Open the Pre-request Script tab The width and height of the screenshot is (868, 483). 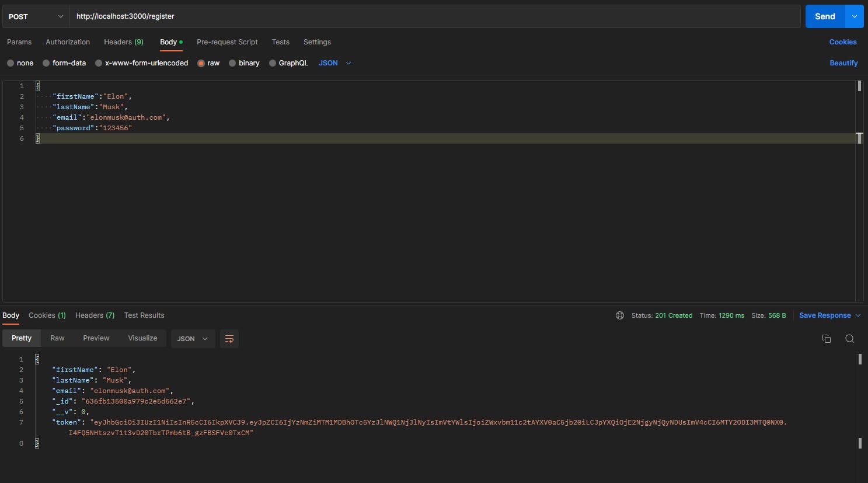227,42
